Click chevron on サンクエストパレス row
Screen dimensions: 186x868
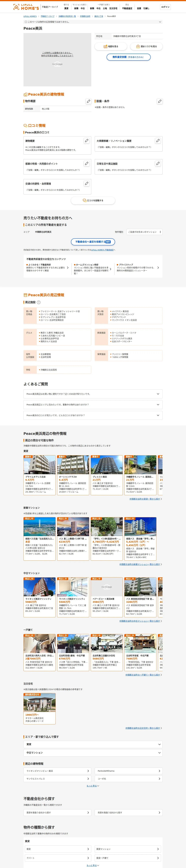pyautogui.click(x=88, y=779)
